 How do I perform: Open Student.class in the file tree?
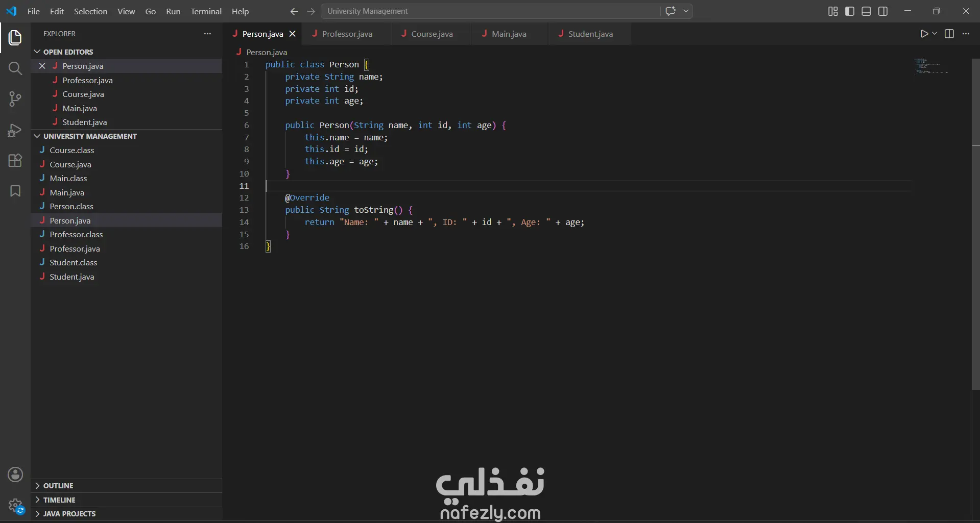[x=126, y=262]
